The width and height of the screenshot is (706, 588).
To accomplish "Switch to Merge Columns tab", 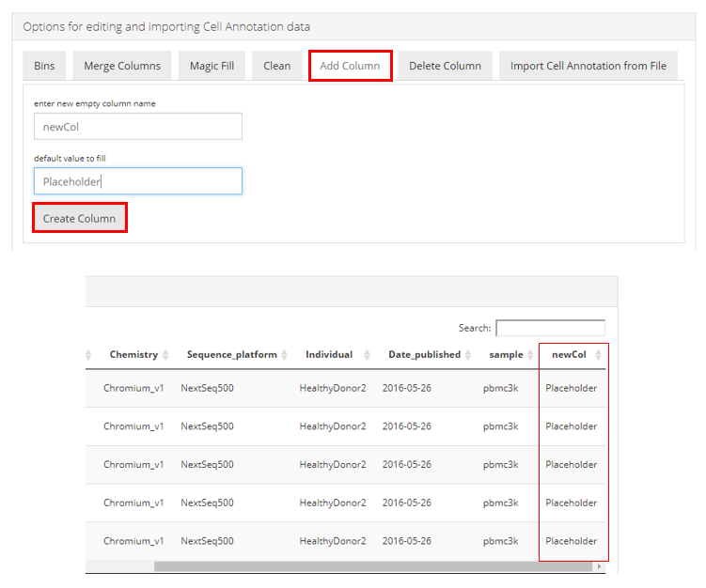I will [122, 66].
